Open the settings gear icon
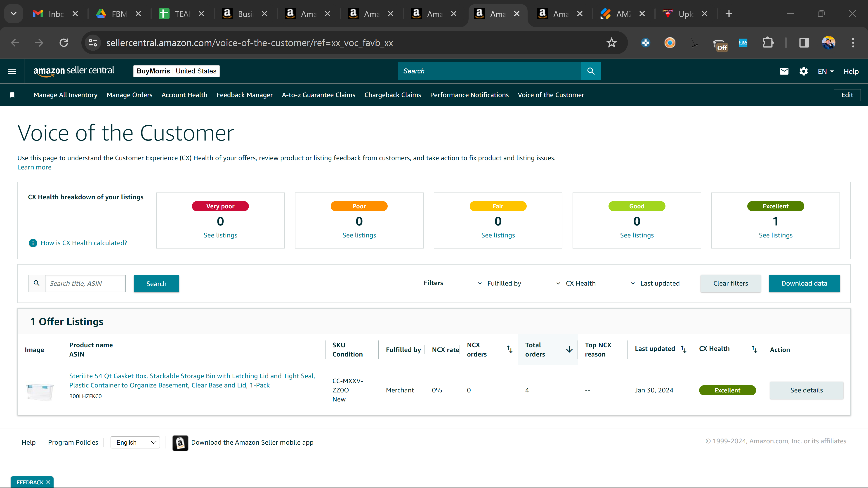The height and width of the screenshot is (488, 868). 804,71
